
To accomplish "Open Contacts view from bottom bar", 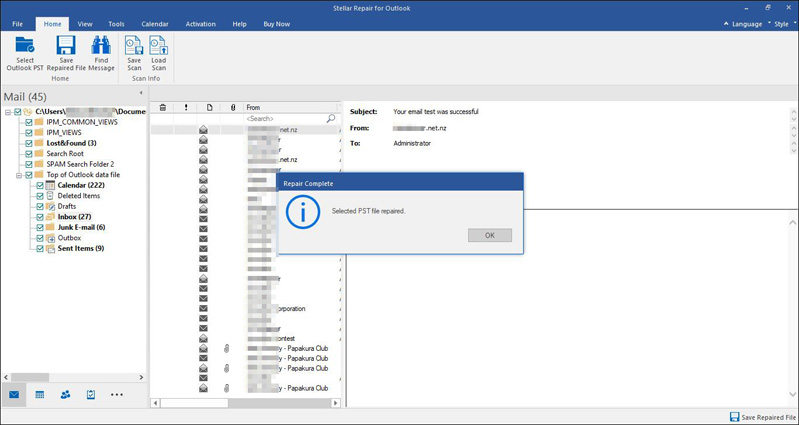I will (65, 394).
